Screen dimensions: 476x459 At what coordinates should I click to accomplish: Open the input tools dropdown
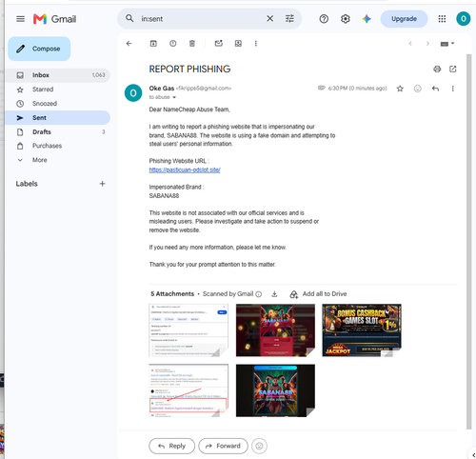(447, 44)
